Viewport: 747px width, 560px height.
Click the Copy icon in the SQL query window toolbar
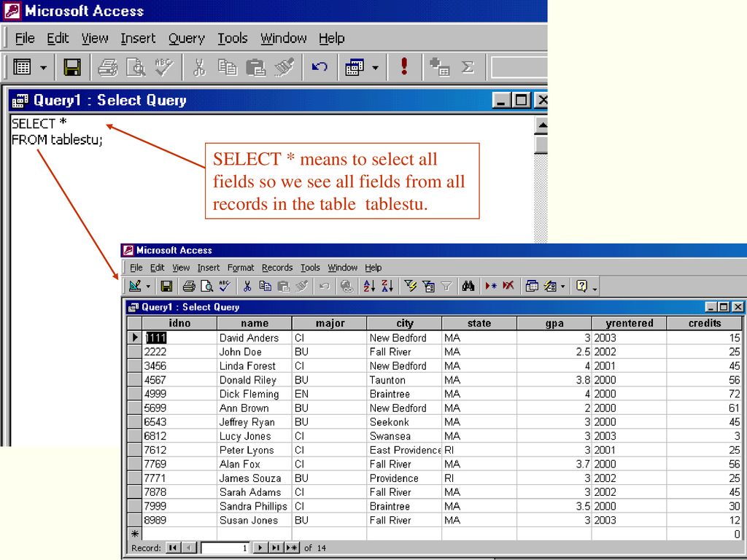tap(228, 67)
